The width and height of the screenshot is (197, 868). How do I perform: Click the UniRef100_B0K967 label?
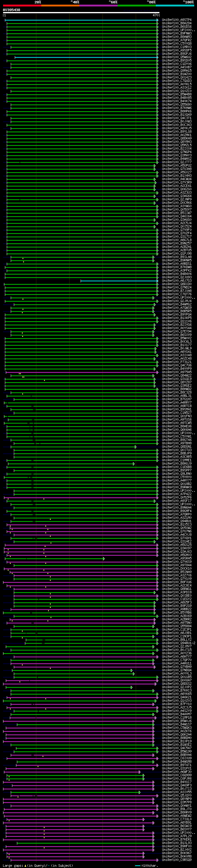(x=177, y=853)
